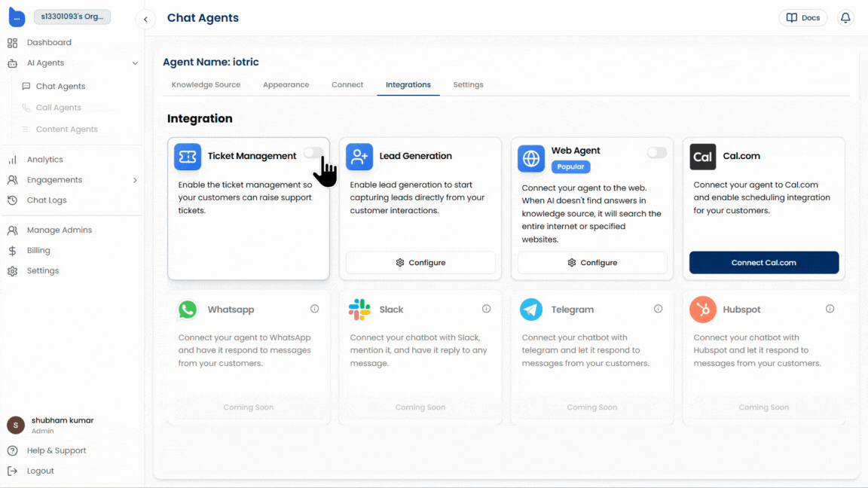Switch to the Appearance tab
The width and height of the screenshot is (868, 488).
(x=286, y=84)
